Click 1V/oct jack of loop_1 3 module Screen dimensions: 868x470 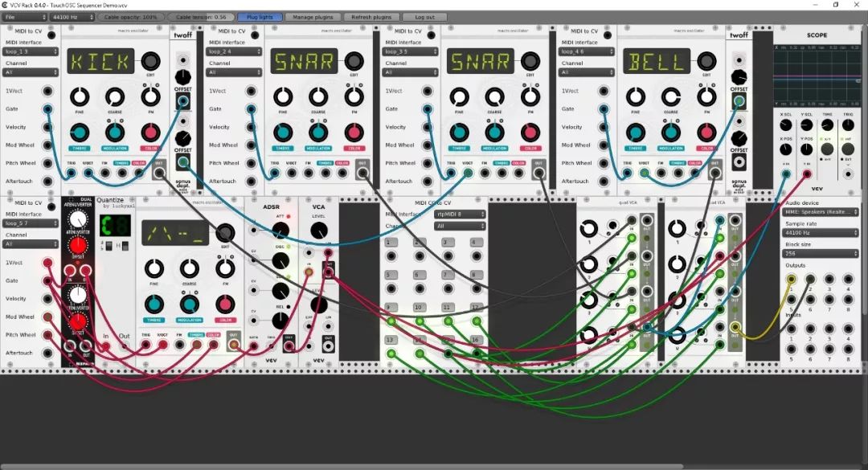[47, 91]
